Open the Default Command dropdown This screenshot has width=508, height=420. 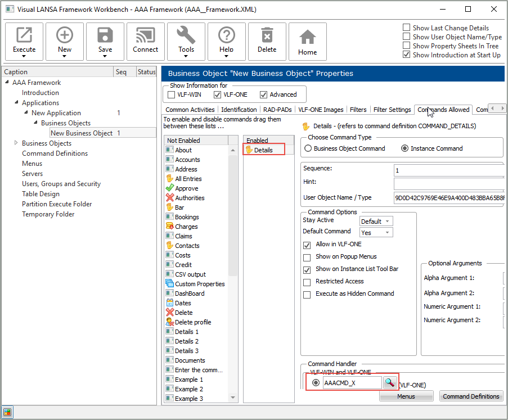[x=376, y=232]
